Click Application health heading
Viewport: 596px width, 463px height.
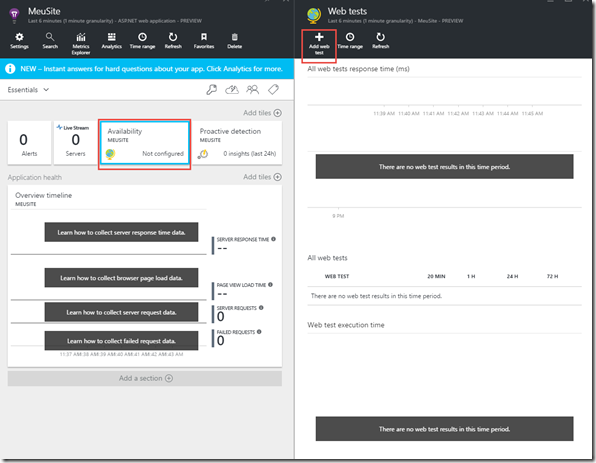click(35, 178)
